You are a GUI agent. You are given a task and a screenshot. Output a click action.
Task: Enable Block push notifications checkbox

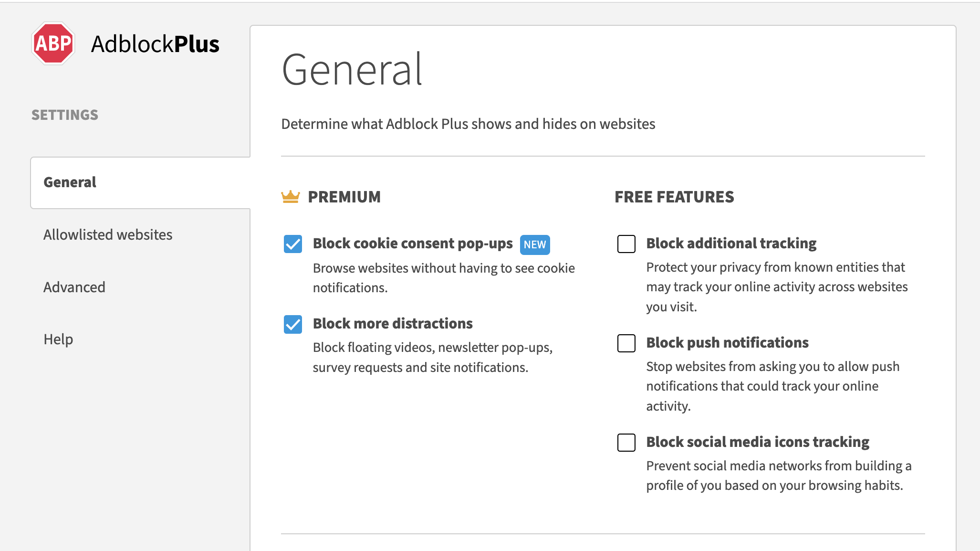click(x=626, y=343)
